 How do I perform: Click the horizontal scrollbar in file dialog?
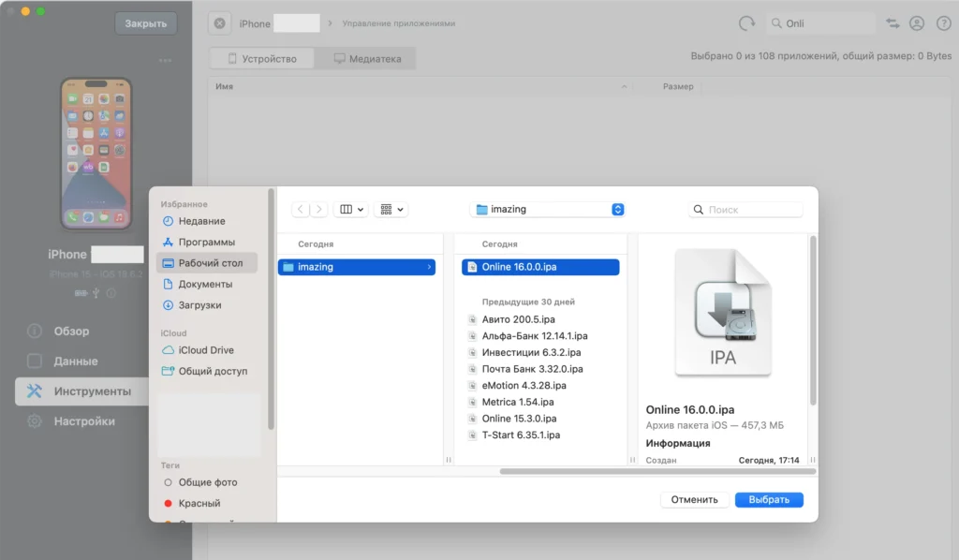657,471
